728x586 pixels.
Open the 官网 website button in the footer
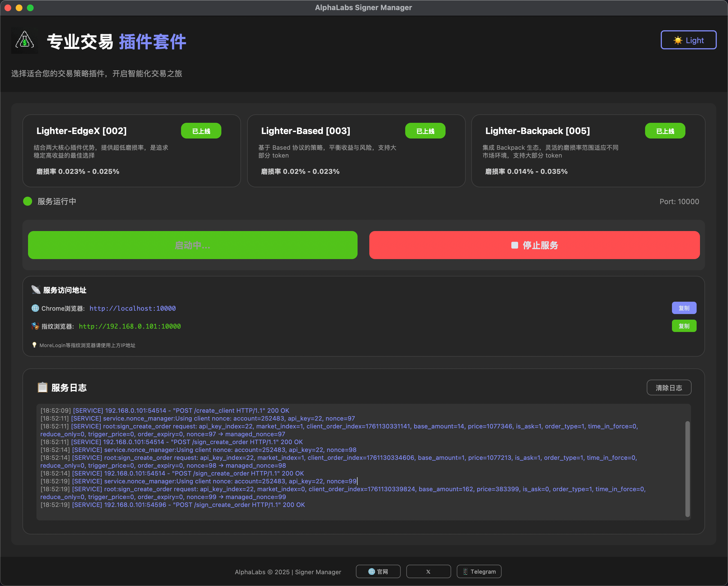coord(378,571)
